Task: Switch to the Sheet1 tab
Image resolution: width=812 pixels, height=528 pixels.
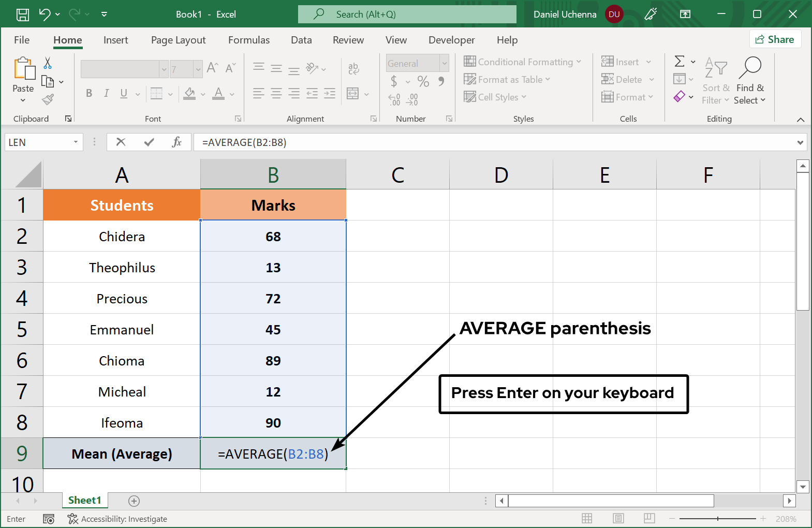Action: click(84, 500)
